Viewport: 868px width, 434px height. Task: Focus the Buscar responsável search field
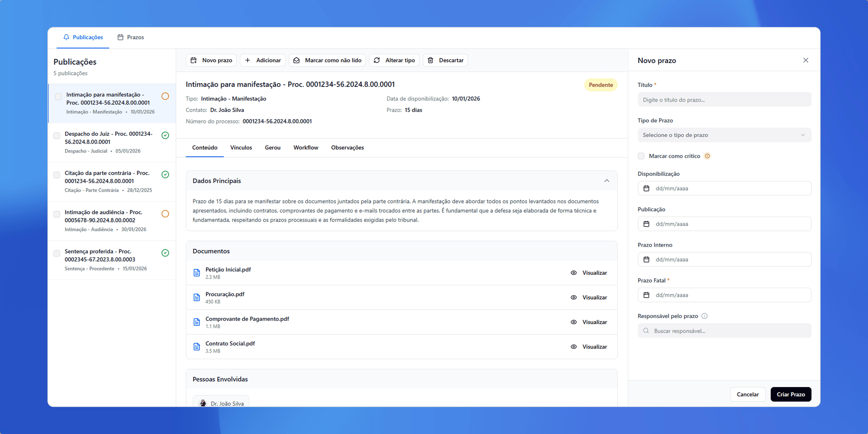tap(724, 331)
